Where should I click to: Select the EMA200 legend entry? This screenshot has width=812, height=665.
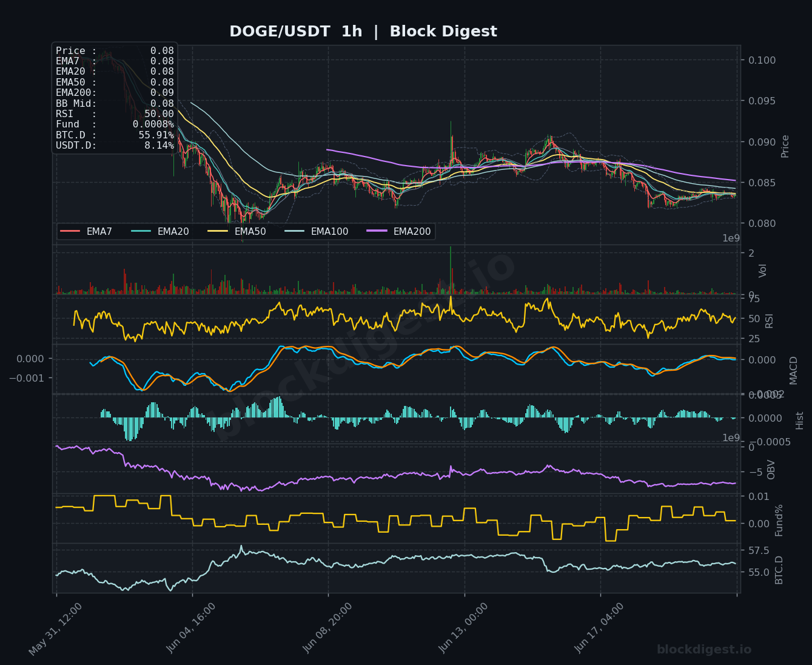pos(399,231)
